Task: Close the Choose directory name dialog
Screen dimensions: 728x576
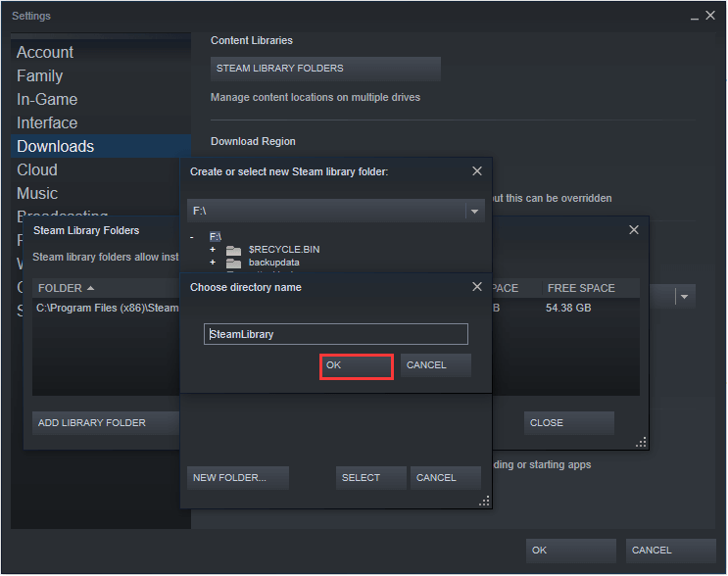Action: tap(477, 287)
